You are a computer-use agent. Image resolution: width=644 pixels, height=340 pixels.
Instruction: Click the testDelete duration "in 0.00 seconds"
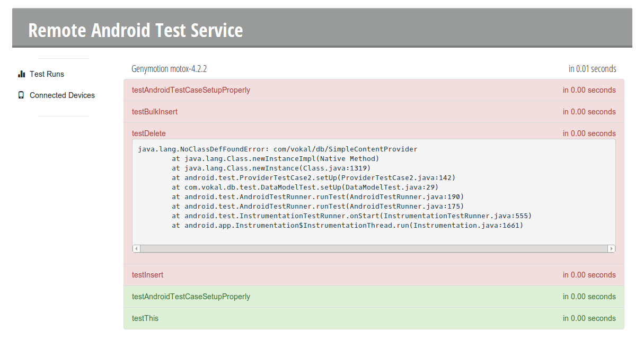[x=589, y=133]
